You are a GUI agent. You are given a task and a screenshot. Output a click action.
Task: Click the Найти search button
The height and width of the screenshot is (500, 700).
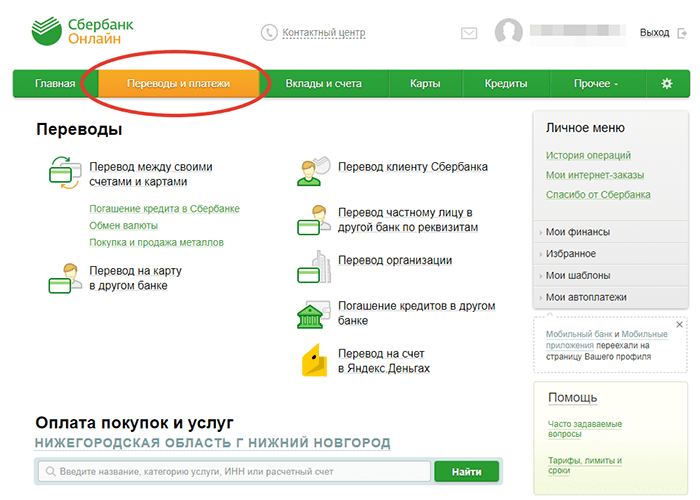click(467, 471)
